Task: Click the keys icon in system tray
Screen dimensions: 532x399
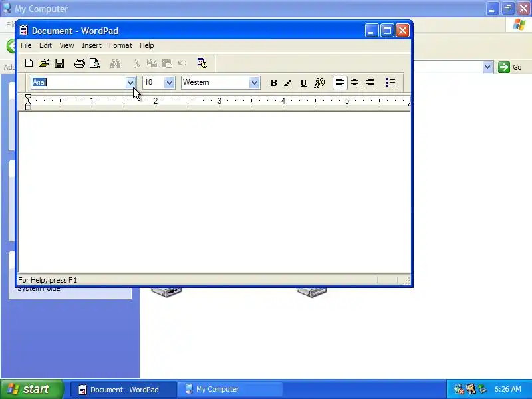Action: click(x=471, y=389)
